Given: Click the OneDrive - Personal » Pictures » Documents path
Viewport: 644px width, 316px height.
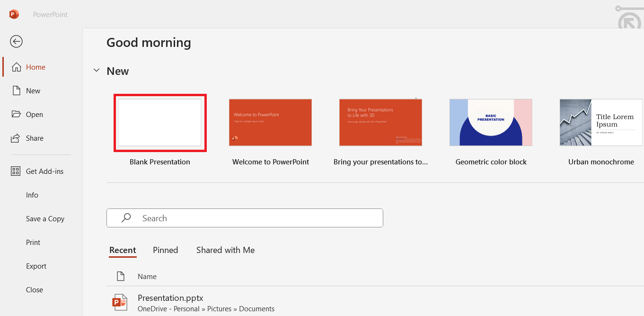Looking at the screenshot, I should [206, 309].
